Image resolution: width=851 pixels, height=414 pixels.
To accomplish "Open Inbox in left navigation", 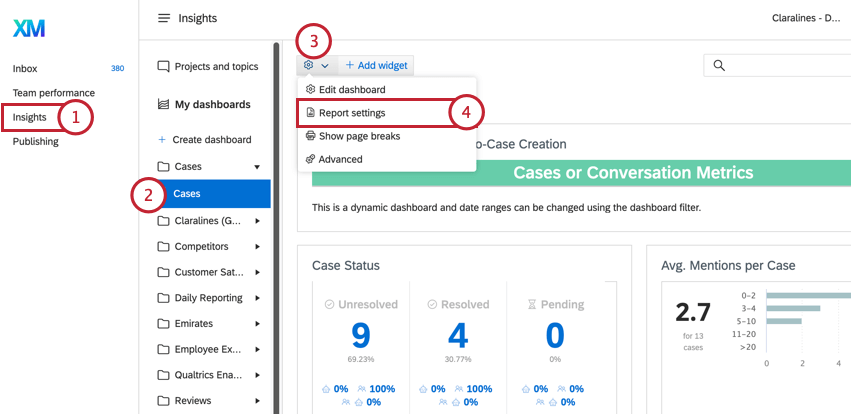I will (x=25, y=69).
